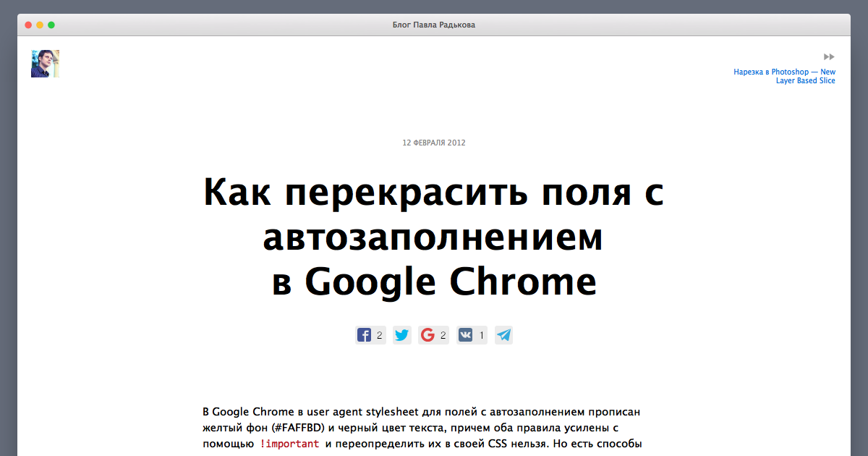Click the Facebook share count number
This screenshot has width=868, height=456.
[379, 336]
